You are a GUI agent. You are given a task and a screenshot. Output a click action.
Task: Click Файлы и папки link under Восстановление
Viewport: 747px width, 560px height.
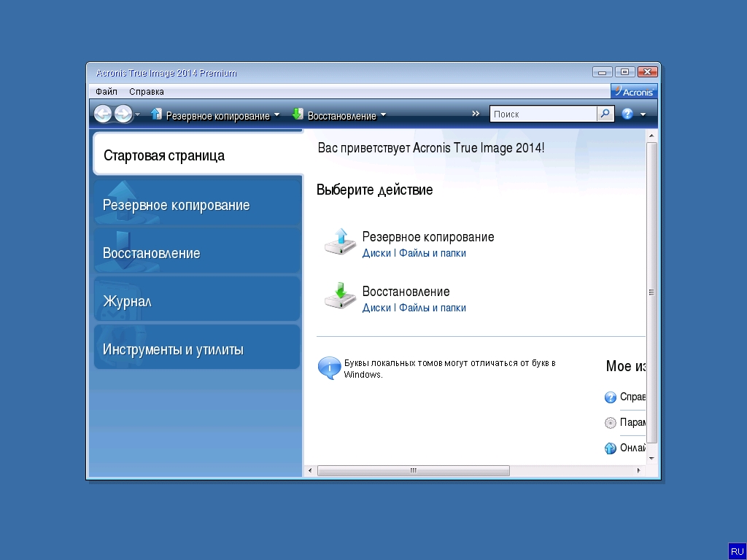tap(432, 308)
